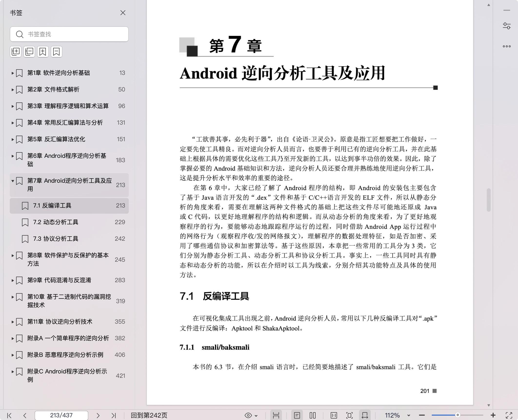Screen dimensions: 518x420
Task: Toggle the fit width icon
Action: (365, 415)
